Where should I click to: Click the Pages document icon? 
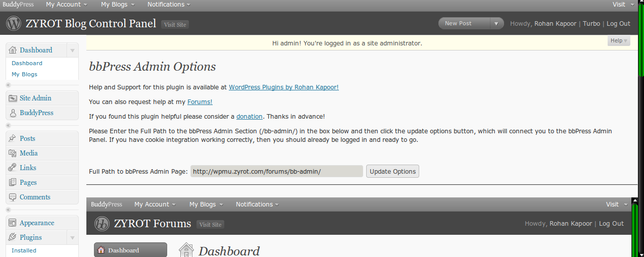pyautogui.click(x=13, y=182)
